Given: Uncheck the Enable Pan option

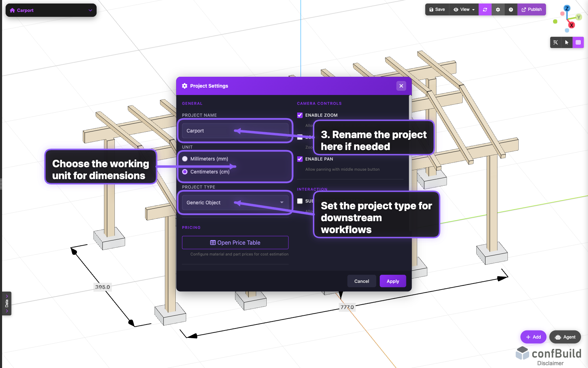Looking at the screenshot, I should [x=300, y=159].
